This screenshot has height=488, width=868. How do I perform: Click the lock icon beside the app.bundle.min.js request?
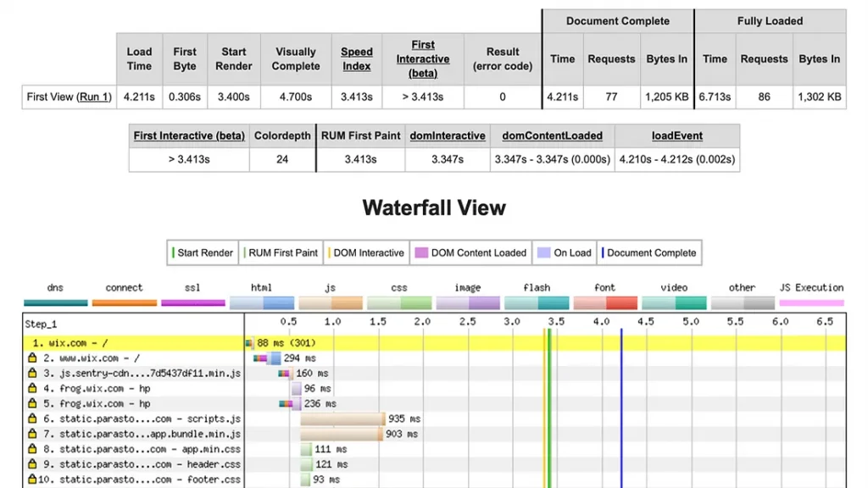point(32,435)
